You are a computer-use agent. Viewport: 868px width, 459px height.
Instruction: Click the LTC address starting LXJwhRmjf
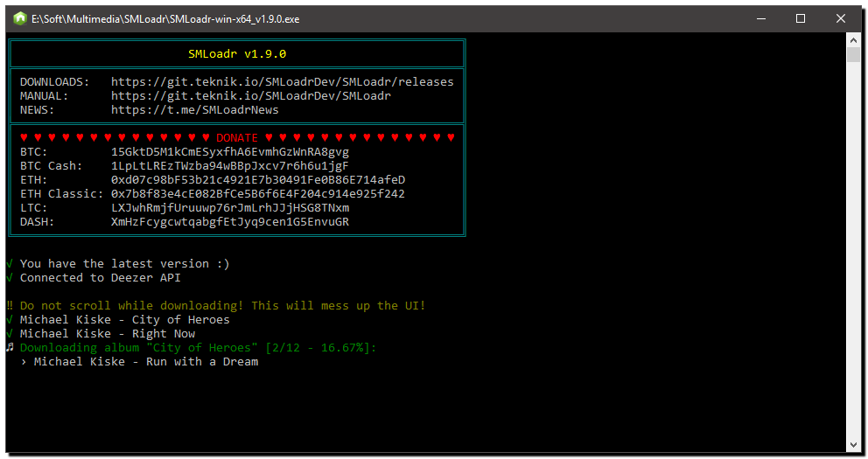tap(230, 208)
